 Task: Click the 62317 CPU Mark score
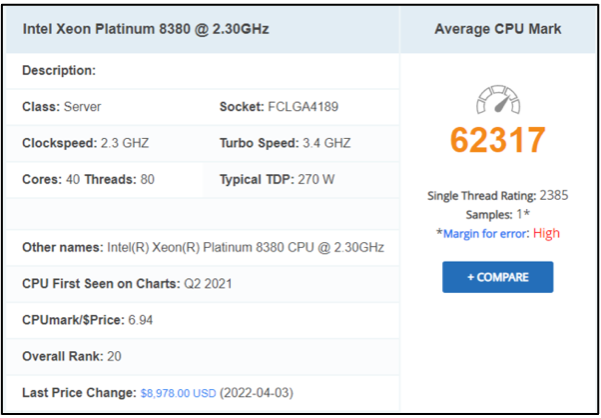498,139
